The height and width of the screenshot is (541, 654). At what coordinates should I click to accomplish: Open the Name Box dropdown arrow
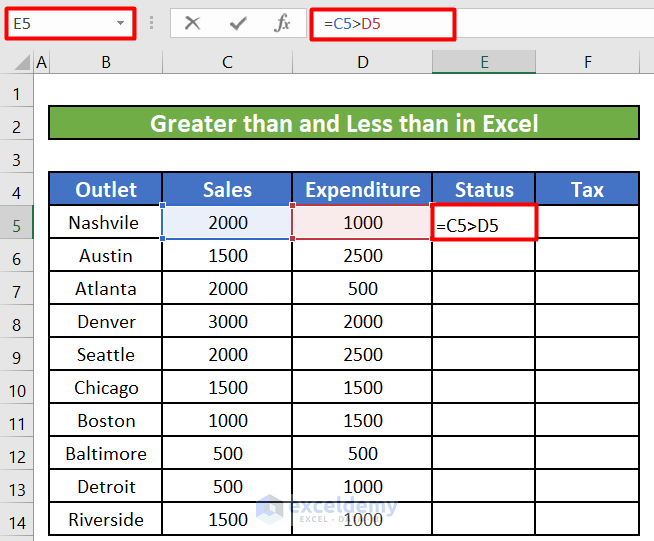click(x=121, y=23)
